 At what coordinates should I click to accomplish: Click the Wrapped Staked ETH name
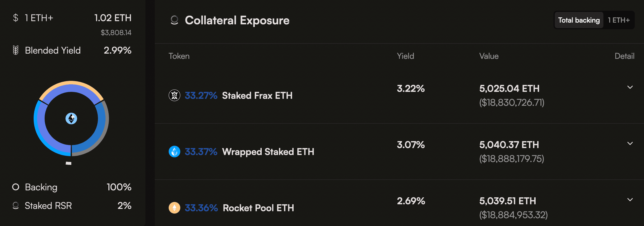[268, 152]
